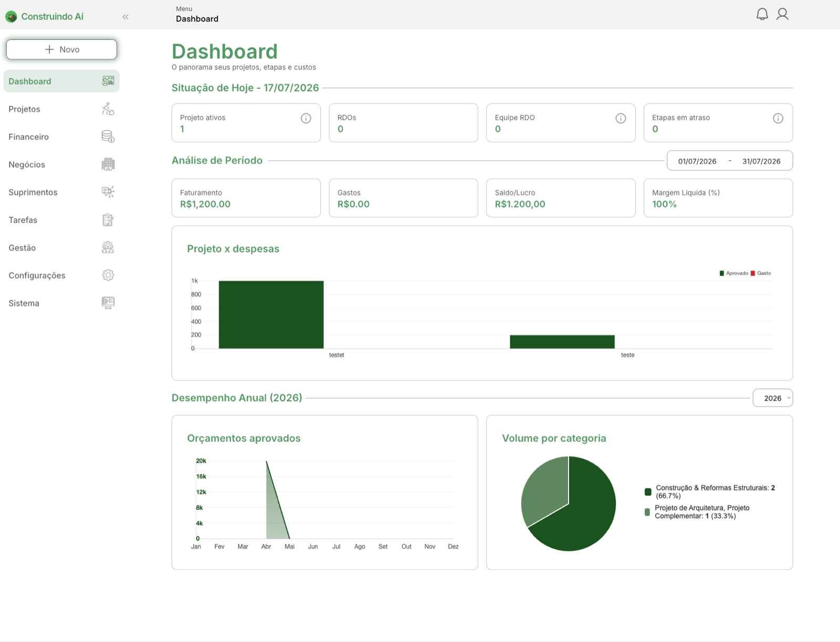Click the Financeiro coins icon
This screenshot has height=642, width=840.
point(108,136)
